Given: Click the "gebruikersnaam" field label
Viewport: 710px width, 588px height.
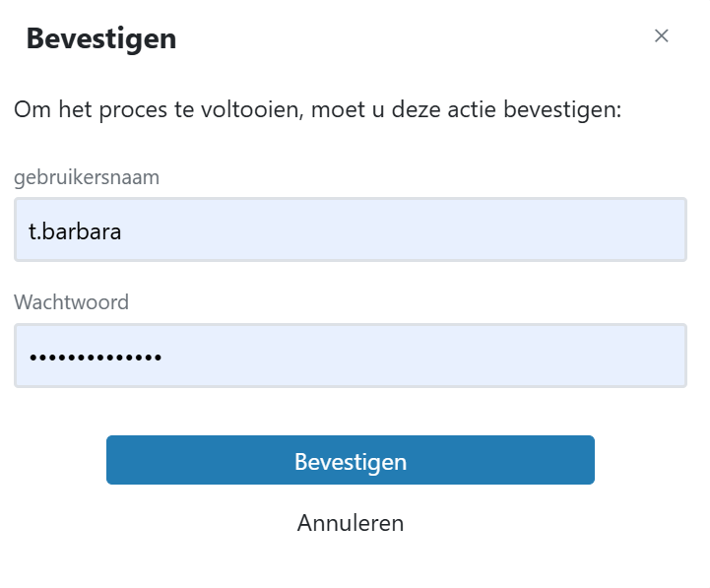Looking at the screenshot, I should click(x=87, y=177).
